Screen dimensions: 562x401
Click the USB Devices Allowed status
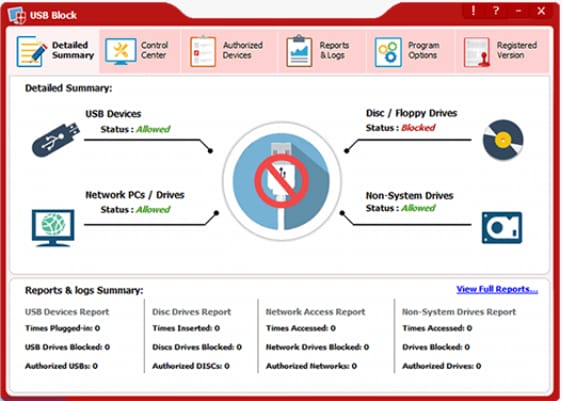[153, 129]
